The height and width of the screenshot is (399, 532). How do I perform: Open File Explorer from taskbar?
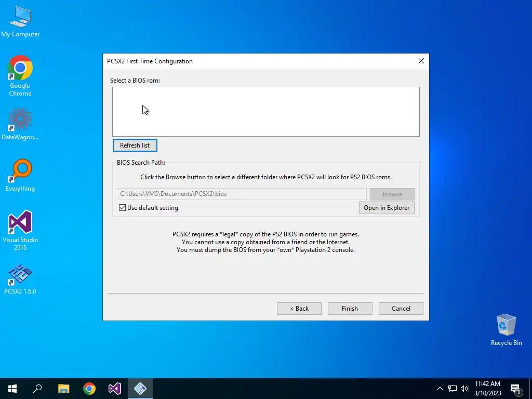click(x=63, y=389)
